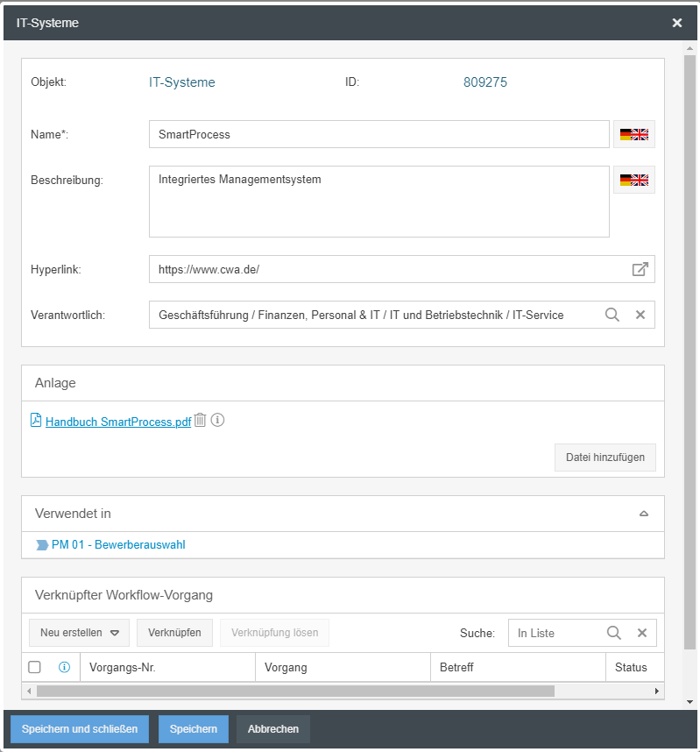Click the info icon in table header

click(x=64, y=668)
